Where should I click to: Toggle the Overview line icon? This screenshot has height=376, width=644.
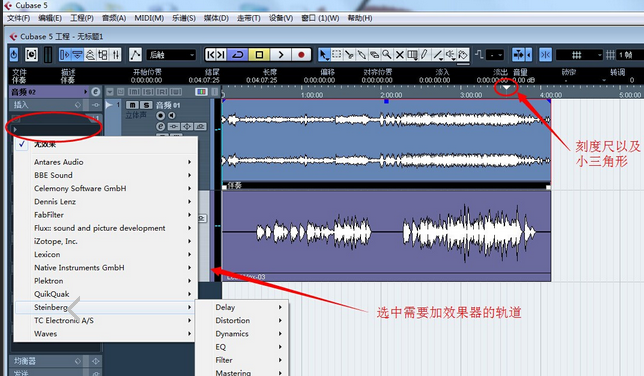pyautogui.click(x=90, y=55)
